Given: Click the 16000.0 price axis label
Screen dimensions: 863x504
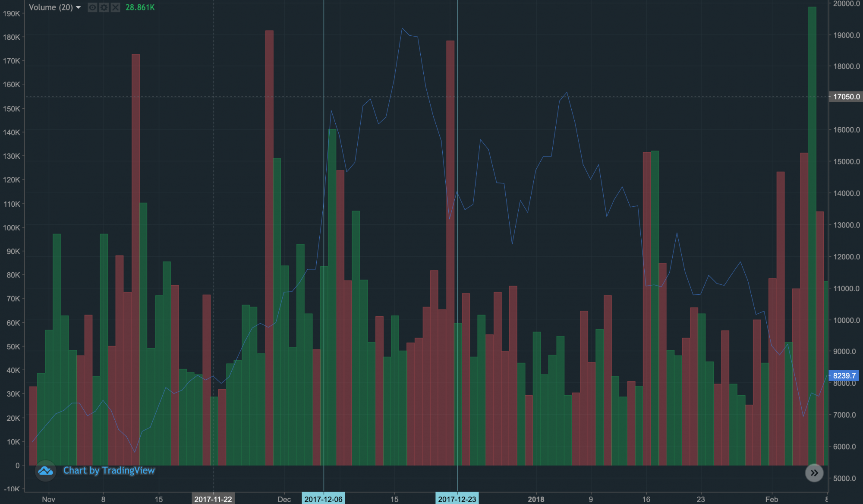Looking at the screenshot, I should click(846, 130).
